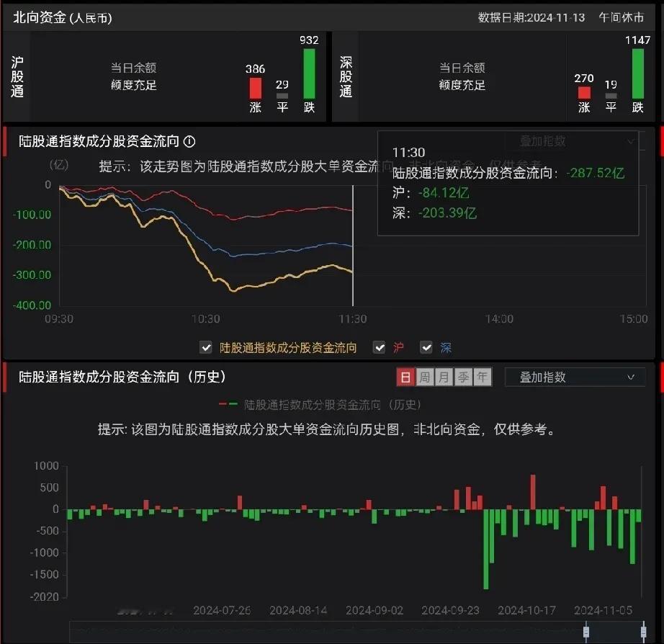Click the red-green legend line icon above history chart
The image size is (664, 644).
coord(229,403)
